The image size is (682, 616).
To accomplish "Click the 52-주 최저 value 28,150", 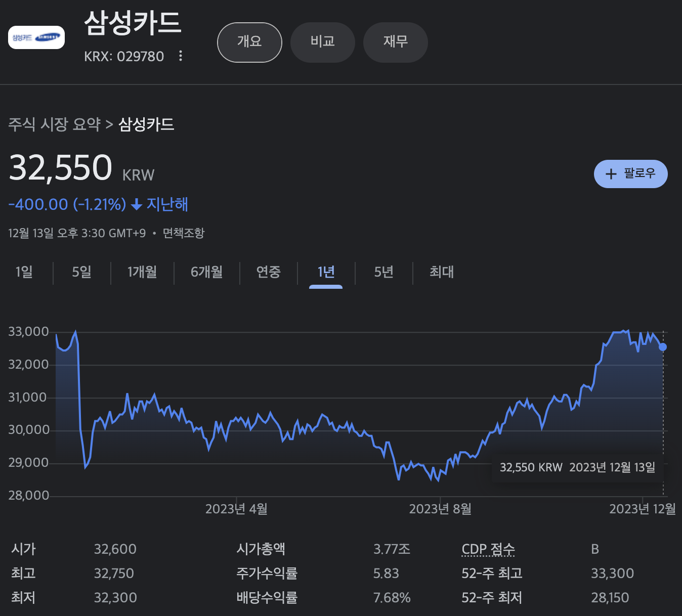I will (610, 598).
